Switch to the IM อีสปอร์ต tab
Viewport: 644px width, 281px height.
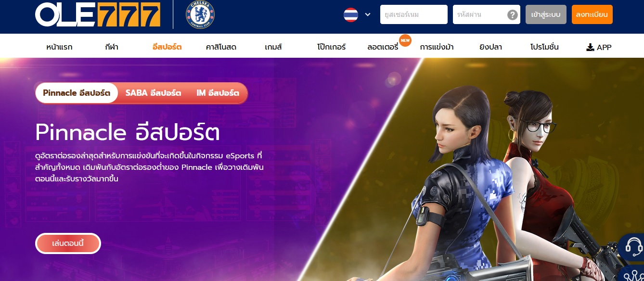tap(218, 93)
